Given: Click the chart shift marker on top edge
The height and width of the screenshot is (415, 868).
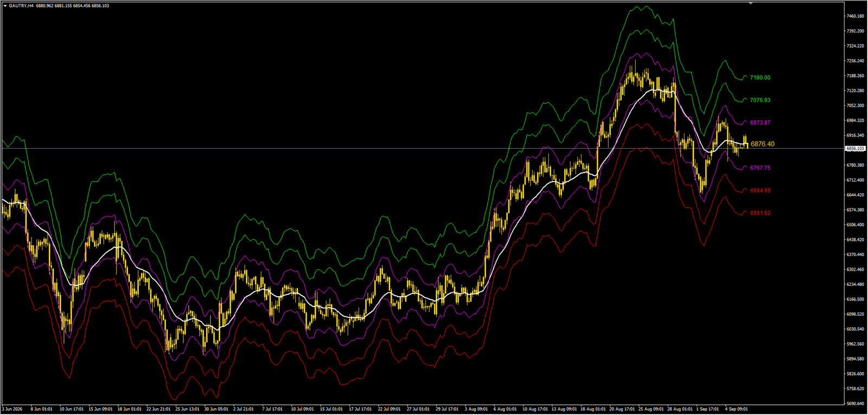Looking at the screenshot, I should (x=751, y=3).
